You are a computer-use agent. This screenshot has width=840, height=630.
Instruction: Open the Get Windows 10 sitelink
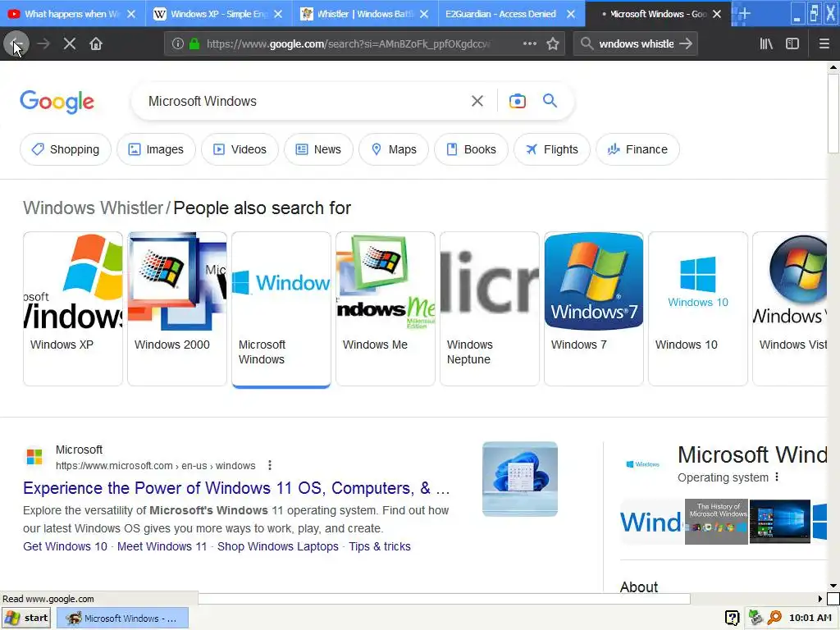pyautogui.click(x=65, y=546)
